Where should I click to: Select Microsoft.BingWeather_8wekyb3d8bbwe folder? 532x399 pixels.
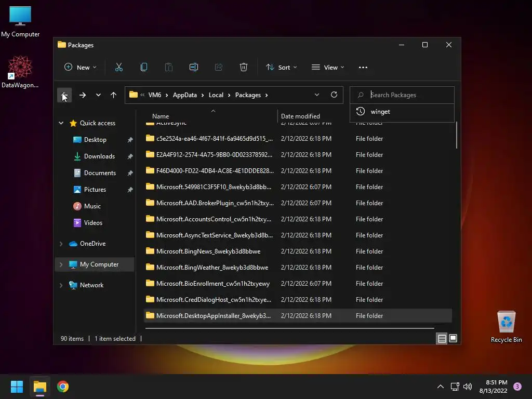pos(298,268)
